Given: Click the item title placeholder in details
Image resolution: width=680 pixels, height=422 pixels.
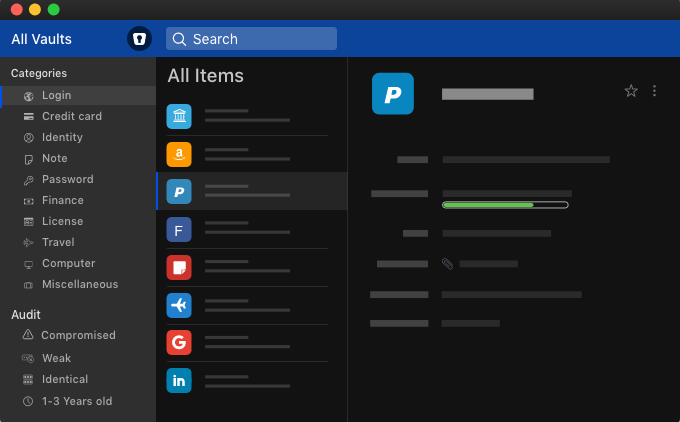Looking at the screenshot, I should [x=487, y=94].
